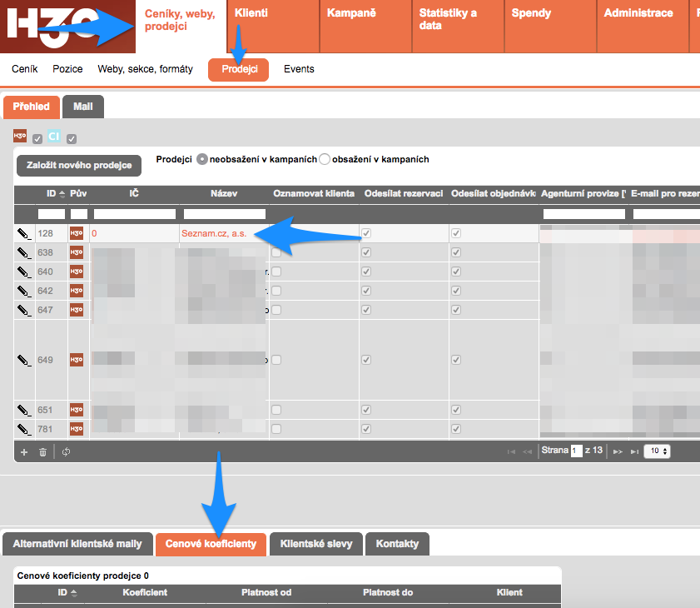The height and width of the screenshot is (608, 700).
Task: Click the H3O logo in the header
Action: point(50,25)
